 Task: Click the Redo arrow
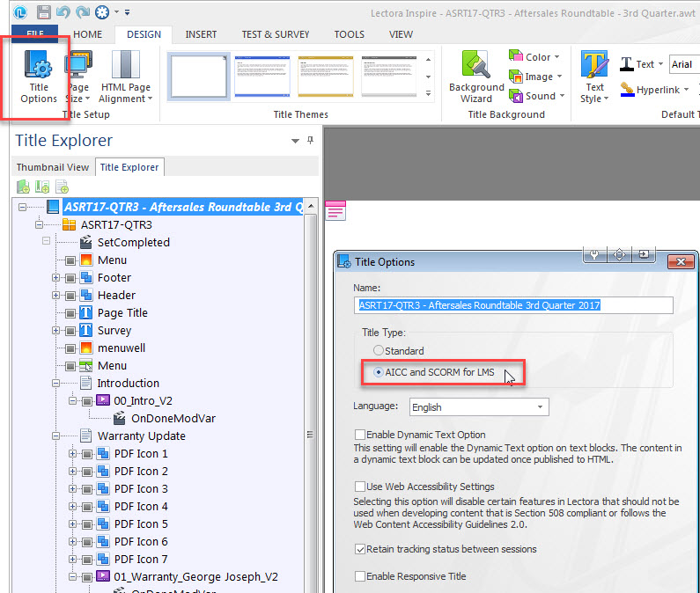83,12
